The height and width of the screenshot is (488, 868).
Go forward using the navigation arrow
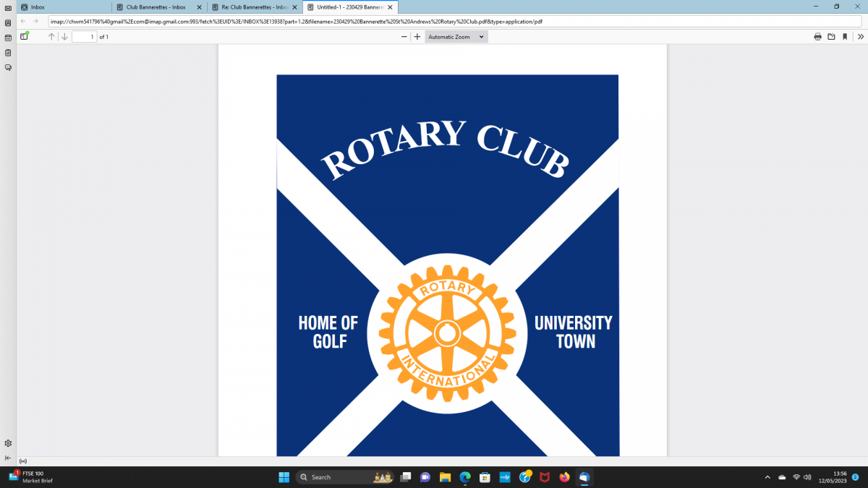tap(35, 21)
